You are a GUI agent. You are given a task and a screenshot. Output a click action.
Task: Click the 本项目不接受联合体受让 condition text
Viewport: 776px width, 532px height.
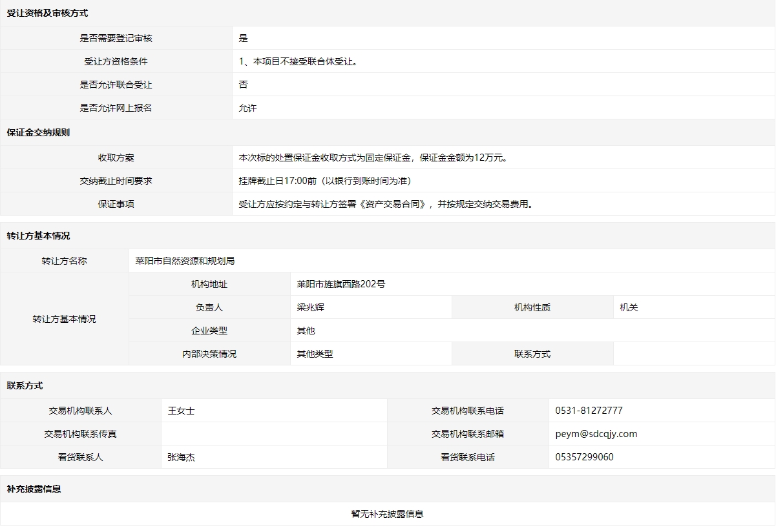(x=298, y=61)
